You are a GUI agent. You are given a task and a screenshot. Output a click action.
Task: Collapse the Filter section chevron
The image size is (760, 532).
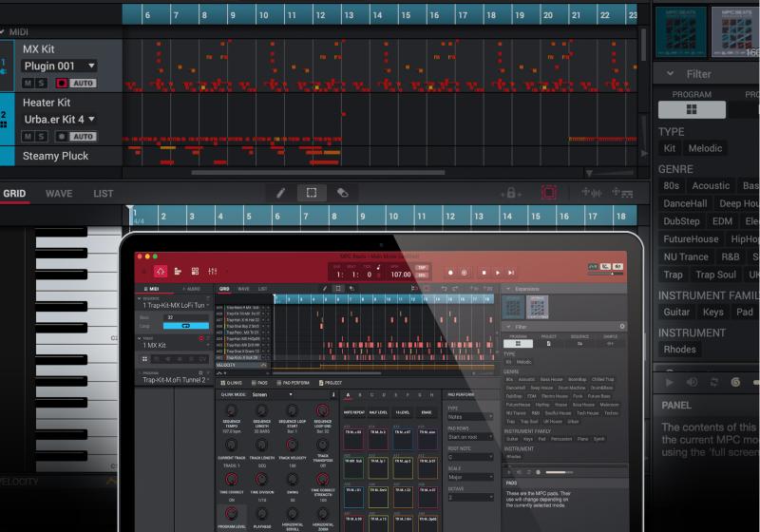(670, 74)
